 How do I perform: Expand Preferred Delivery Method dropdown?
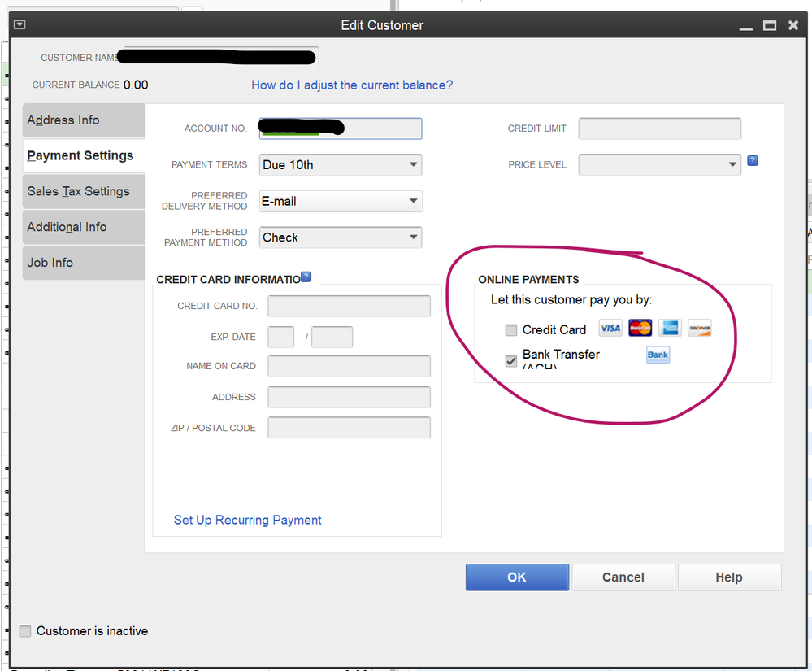[x=341, y=201]
